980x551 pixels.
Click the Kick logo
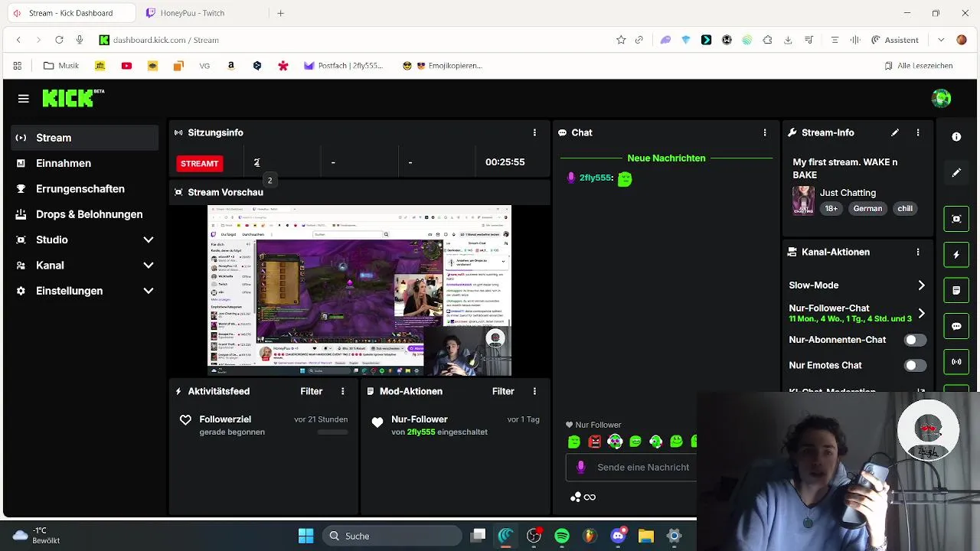pos(73,98)
